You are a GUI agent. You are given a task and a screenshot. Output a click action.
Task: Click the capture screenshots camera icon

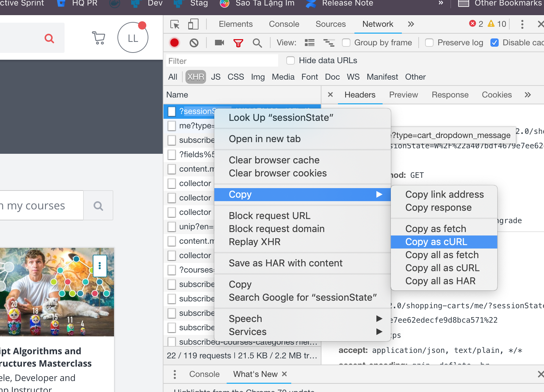tap(219, 43)
